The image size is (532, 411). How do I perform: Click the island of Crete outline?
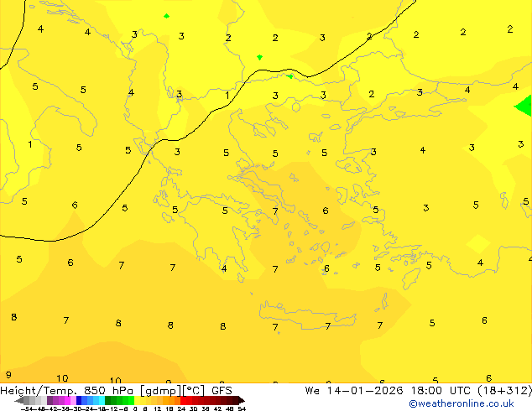[307, 315]
